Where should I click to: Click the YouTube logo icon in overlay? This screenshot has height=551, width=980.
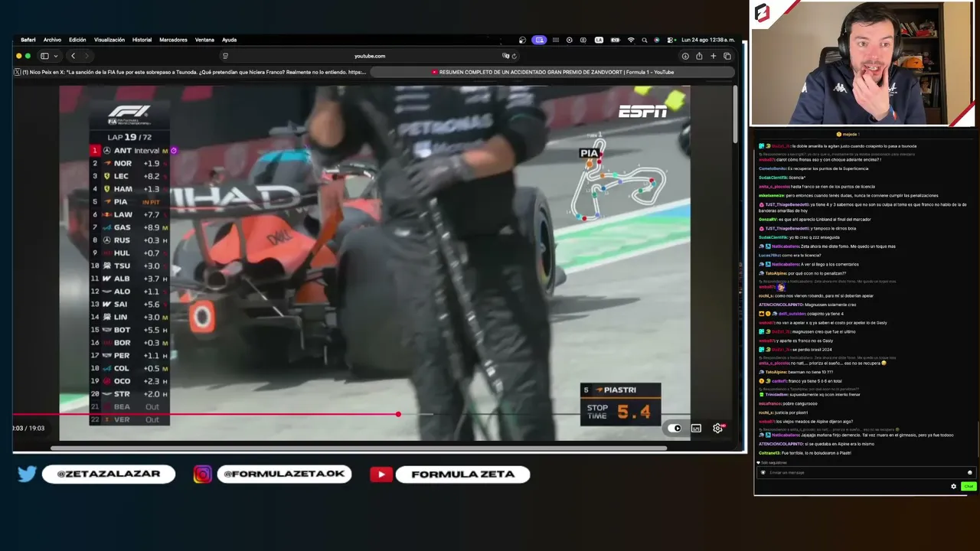(381, 474)
